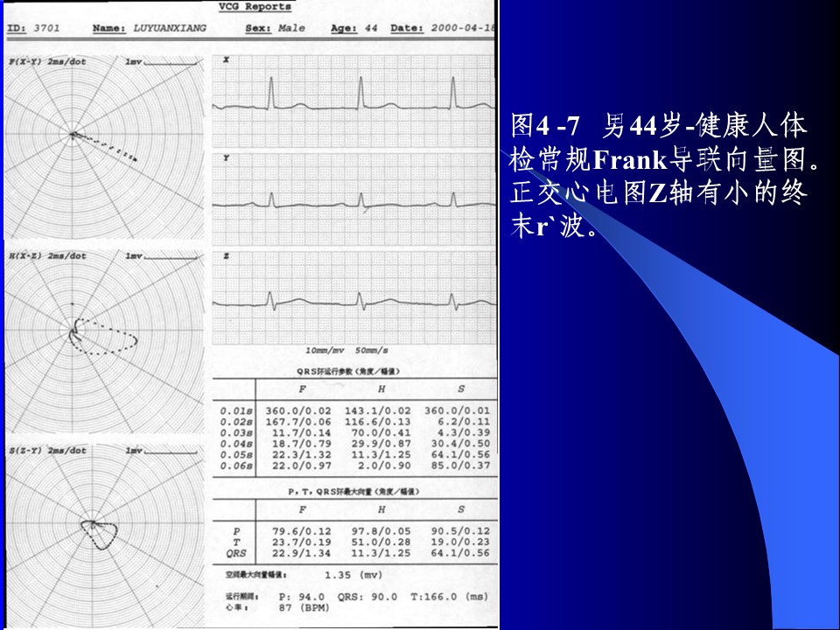
Task: Click the cell value 30.4/0.50
Action: tap(460, 444)
